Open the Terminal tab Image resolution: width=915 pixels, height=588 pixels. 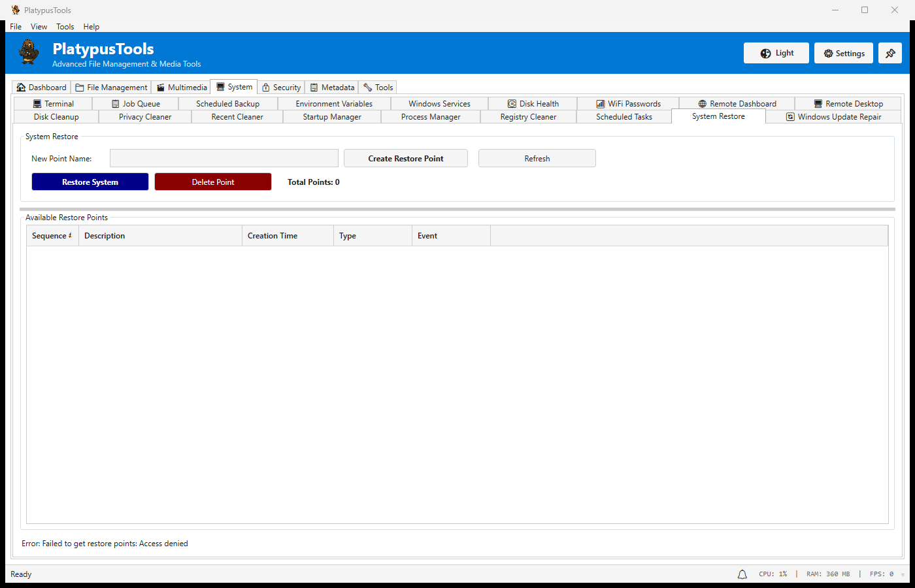point(53,104)
